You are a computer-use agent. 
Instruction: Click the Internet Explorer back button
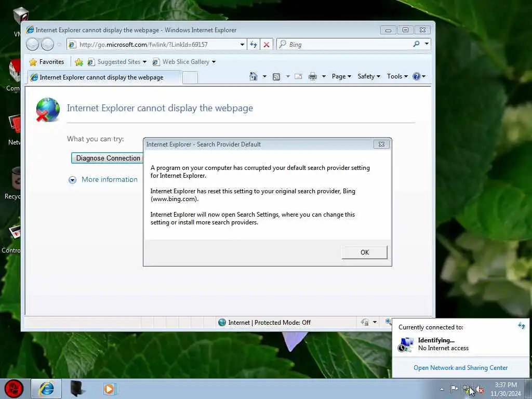click(33, 45)
